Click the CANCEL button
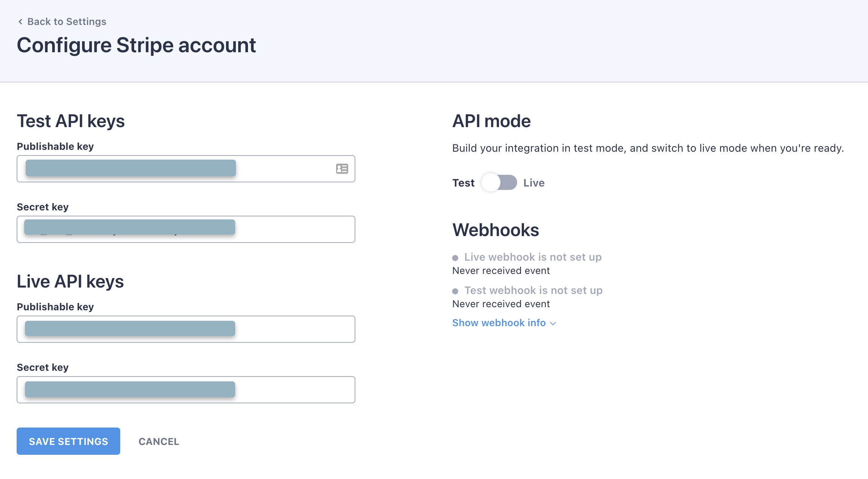The image size is (868, 479). pyautogui.click(x=159, y=442)
